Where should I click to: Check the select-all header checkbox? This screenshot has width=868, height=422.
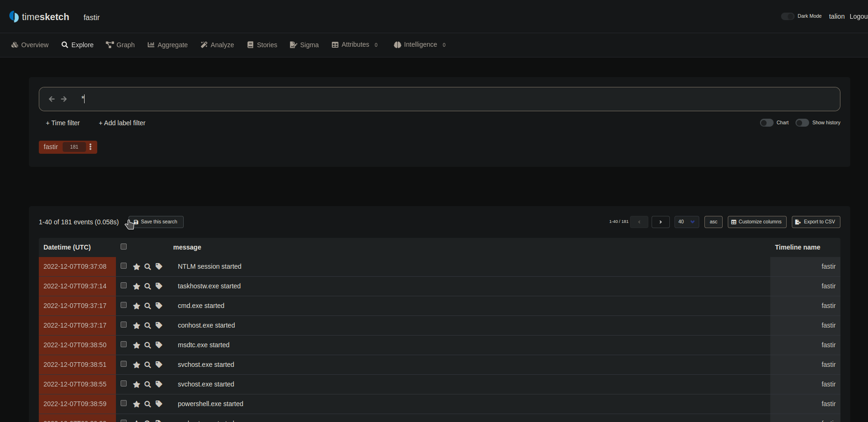(124, 247)
